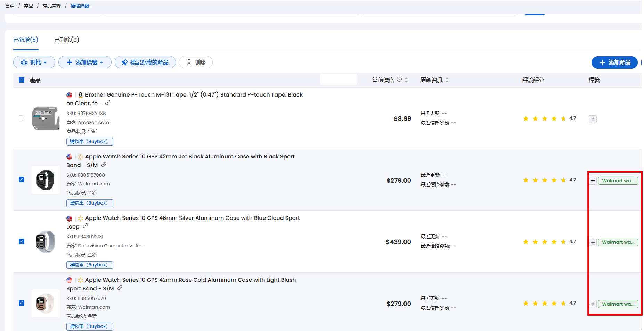Open the Rose Gold Apple Watch thumbnail

(46, 303)
